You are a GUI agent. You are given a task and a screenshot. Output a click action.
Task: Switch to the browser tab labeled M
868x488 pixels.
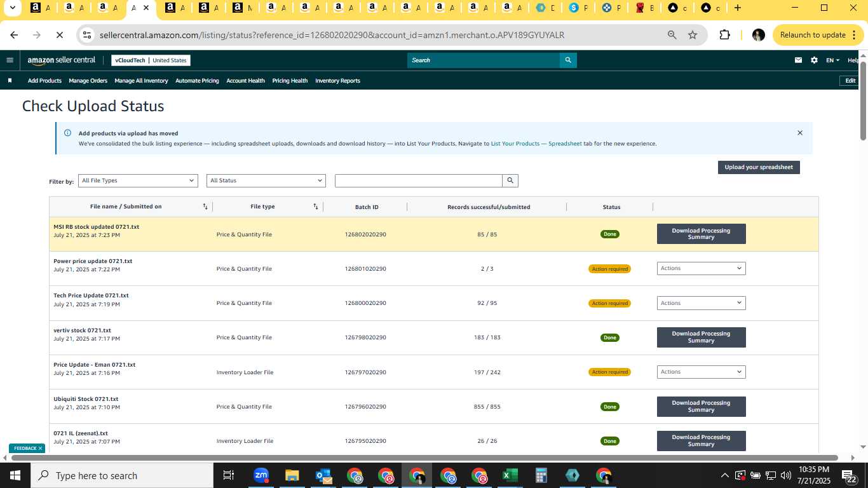coord(242,8)
